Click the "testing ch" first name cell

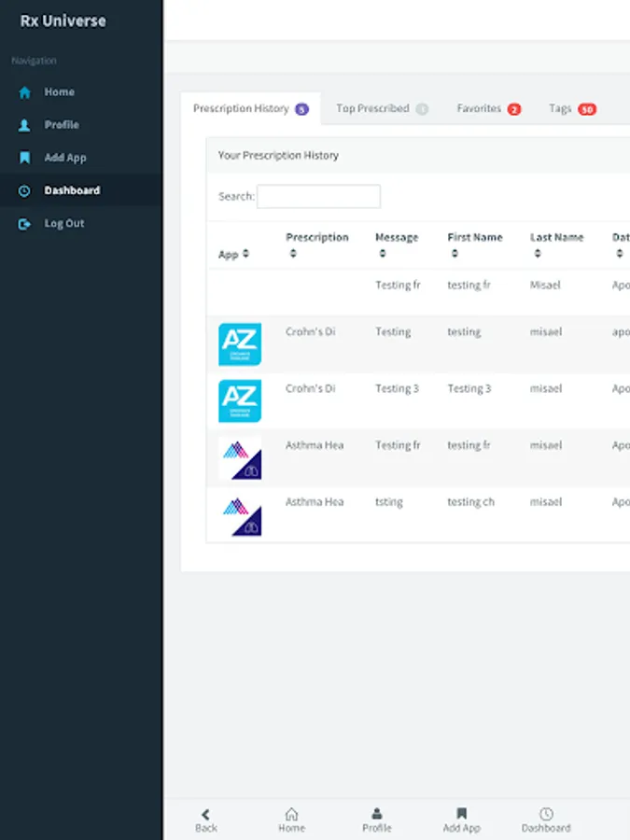coord(471,502)
